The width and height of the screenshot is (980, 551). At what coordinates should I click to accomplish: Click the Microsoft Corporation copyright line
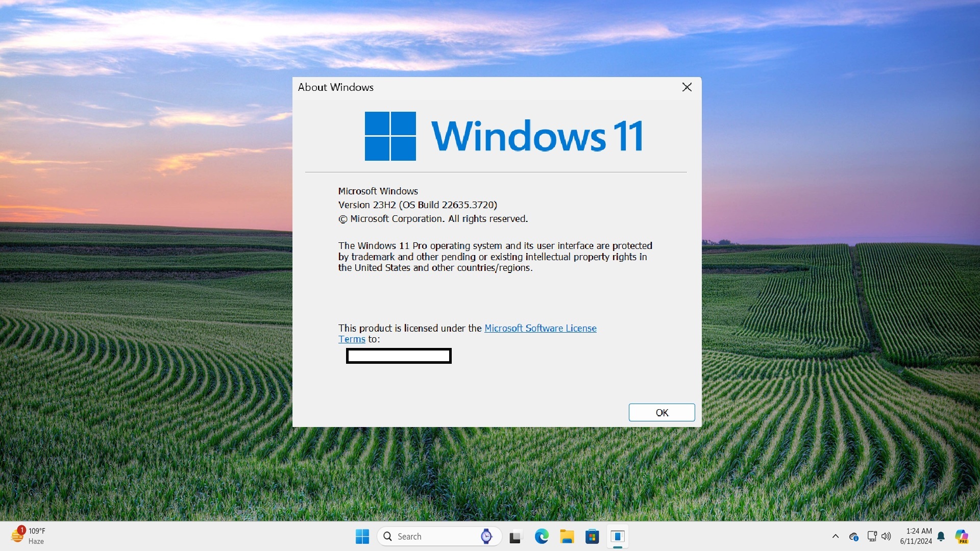433,218
